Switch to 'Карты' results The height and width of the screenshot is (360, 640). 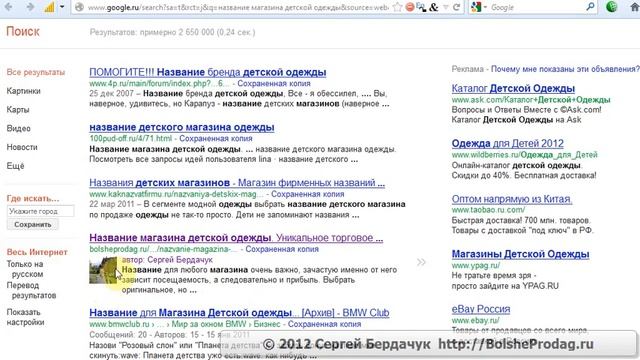click(x=18, y=110)
